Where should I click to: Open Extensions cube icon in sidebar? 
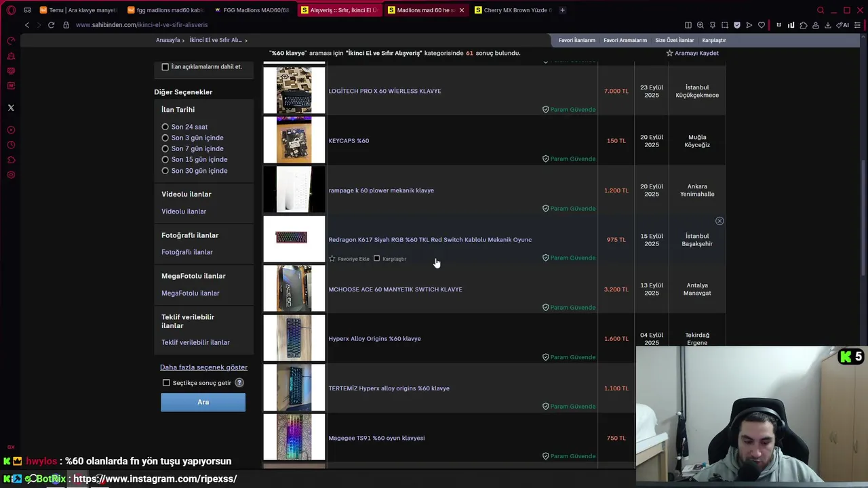11,160
